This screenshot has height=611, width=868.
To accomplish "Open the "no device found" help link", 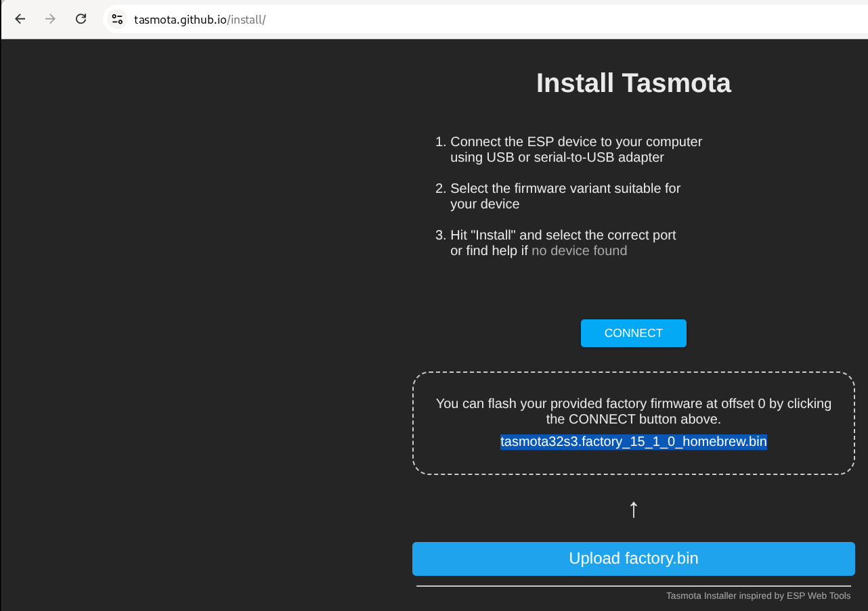I will (579, 251).
